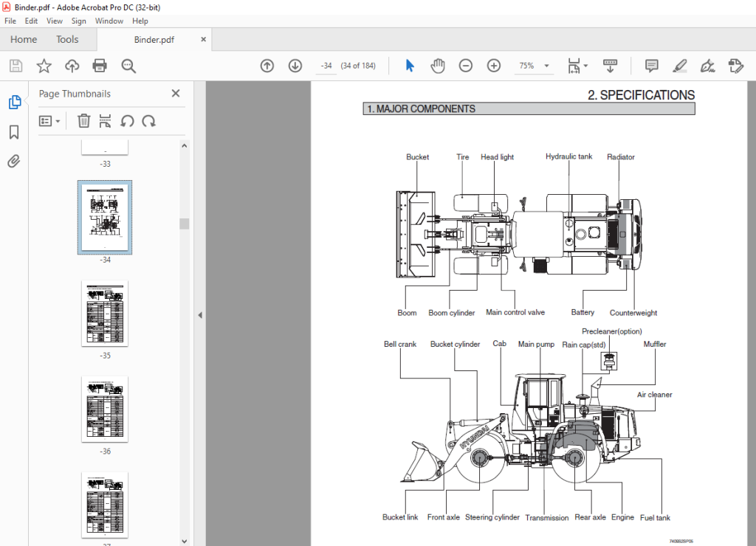The image size is (756, 546).
Task: Add file to starred via star icon
Action: click(44, 66)
